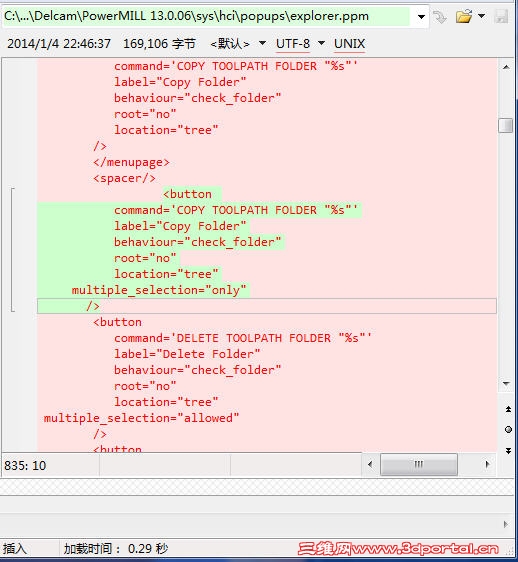The image size is (518, 562).
Task: Open the file path history dropdown
Action: click(x=421, y=16)
